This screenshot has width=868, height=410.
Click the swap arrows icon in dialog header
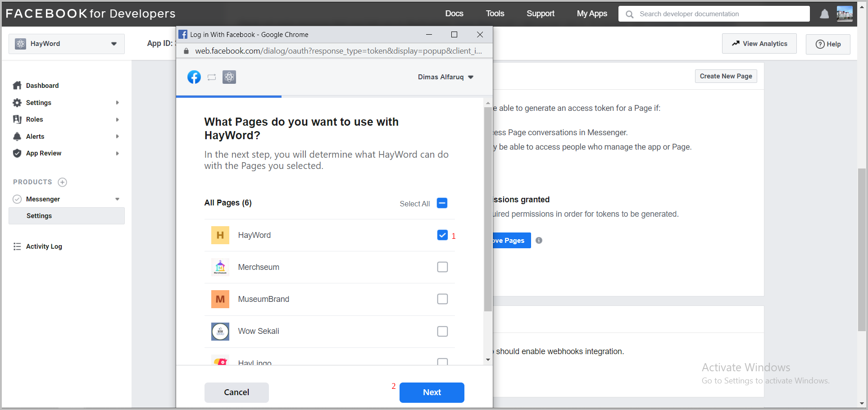pyautogui.click(x=212, y=77)
